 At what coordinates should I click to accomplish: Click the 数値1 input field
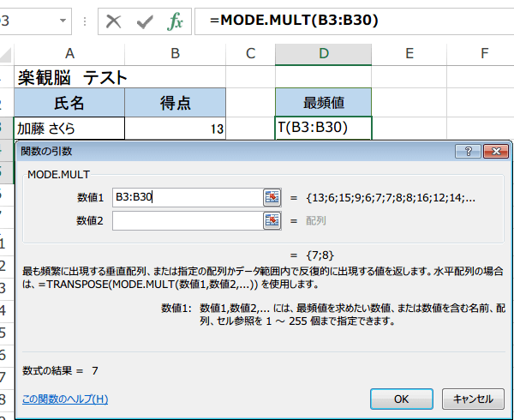[x=188, y=197]
